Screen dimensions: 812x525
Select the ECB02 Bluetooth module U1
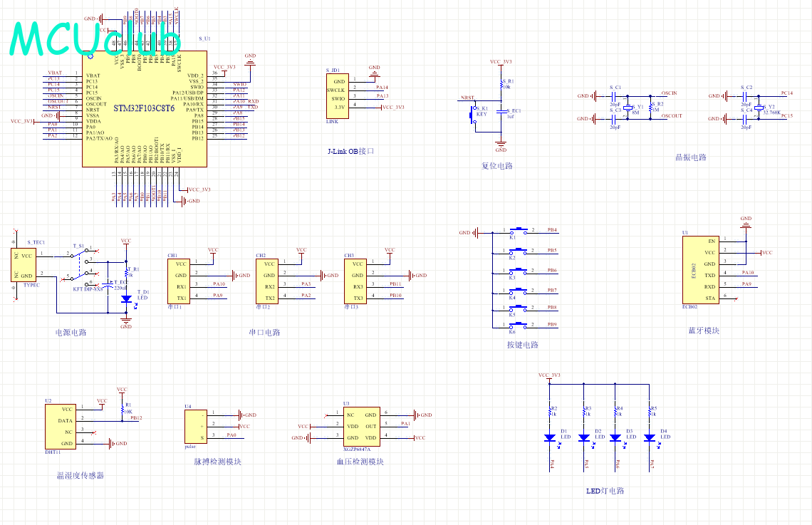[700, 270]
